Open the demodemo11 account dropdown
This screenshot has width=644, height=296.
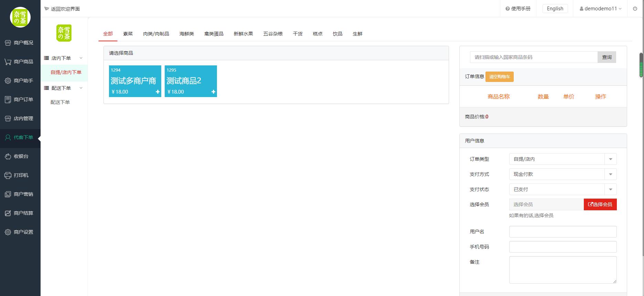click(x=600, y=9)
